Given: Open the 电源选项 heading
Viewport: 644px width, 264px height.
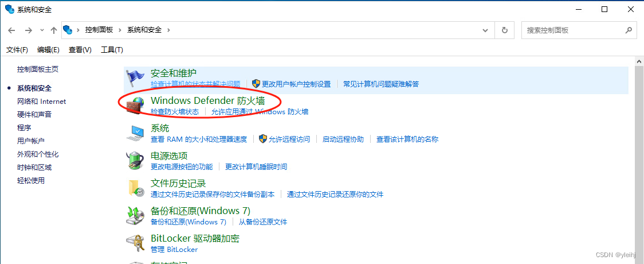Looking at the screenshot, I should (x=169, y=156).
